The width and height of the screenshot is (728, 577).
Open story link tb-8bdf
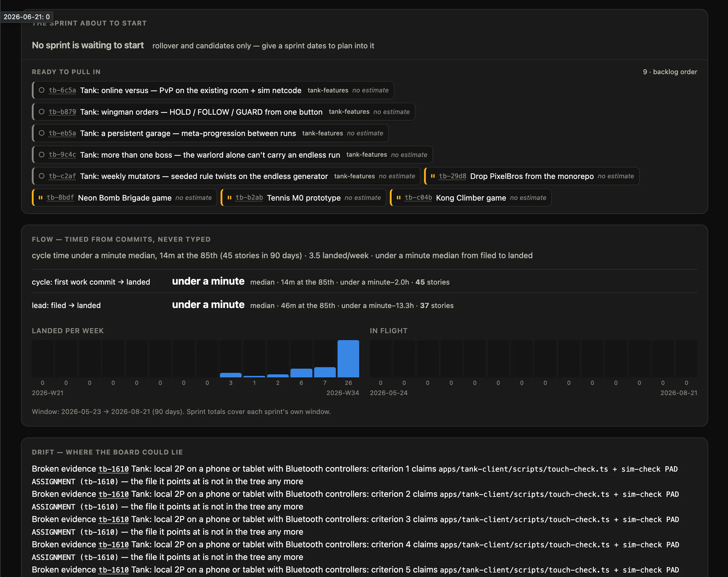tap(60, 198)
